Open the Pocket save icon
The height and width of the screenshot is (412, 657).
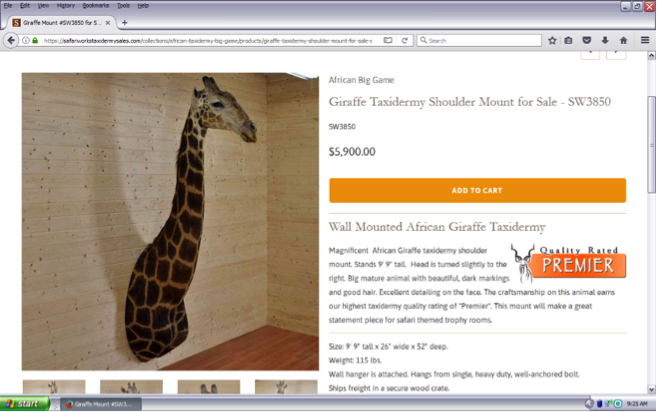(x=587, y=41)
